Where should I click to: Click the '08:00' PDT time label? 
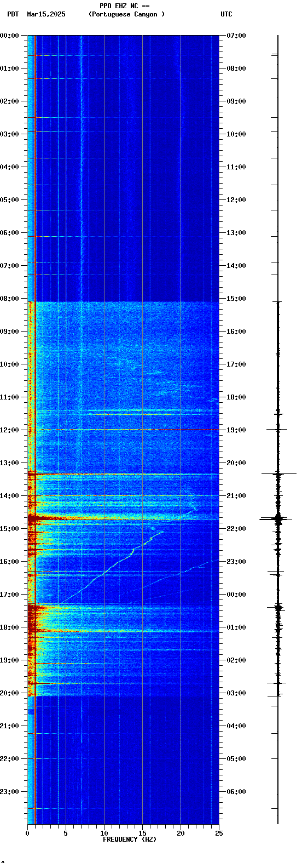point(9,299)
